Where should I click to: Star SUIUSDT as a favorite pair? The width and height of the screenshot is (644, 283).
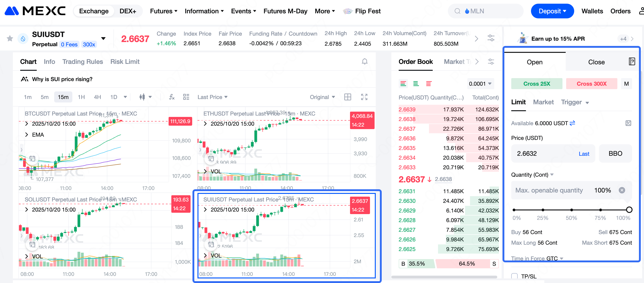[10, 39]
